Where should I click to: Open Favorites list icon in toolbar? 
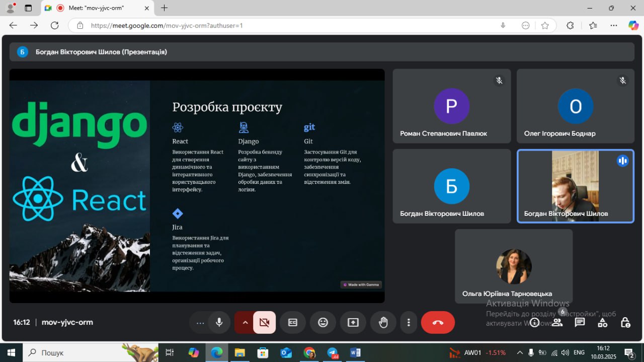(x=593, y=25)
